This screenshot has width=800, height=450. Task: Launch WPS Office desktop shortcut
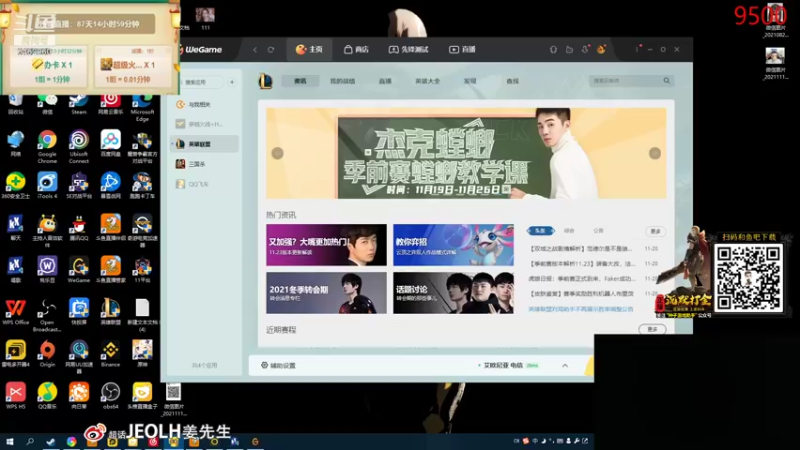pos(15,312)
